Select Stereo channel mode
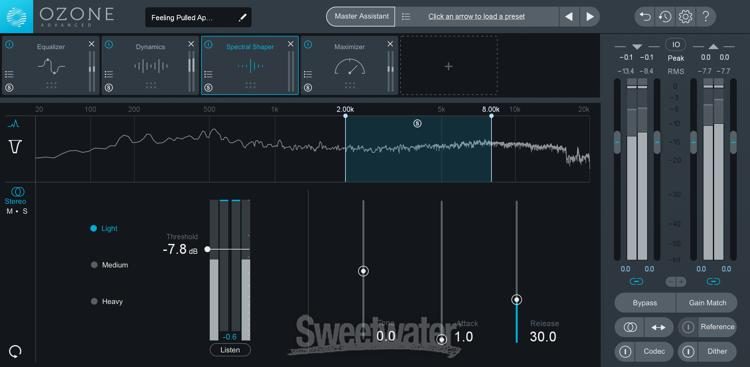The image size is (750, 367). click(x=16, y=196)
